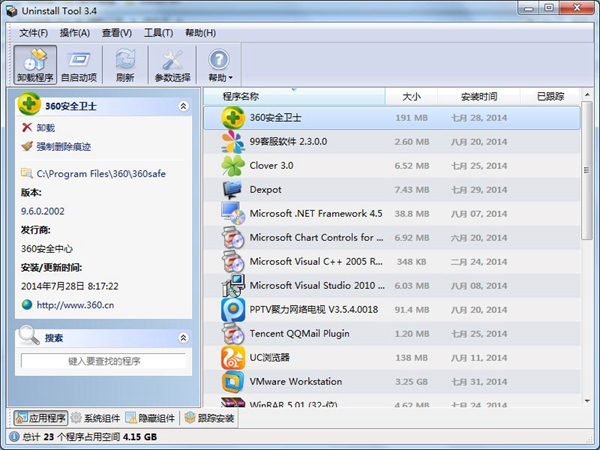The width and height of the screenshot is (600, 450).
Task: Sort by 大小 column header
Action: 411,96
